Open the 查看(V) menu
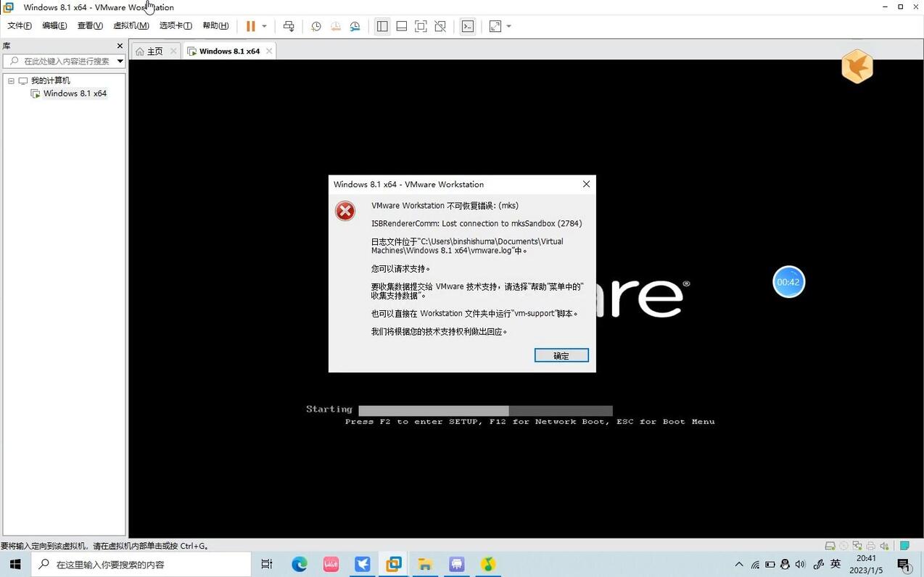The width and height of the screenshot is (924, 577). [90, 26]
